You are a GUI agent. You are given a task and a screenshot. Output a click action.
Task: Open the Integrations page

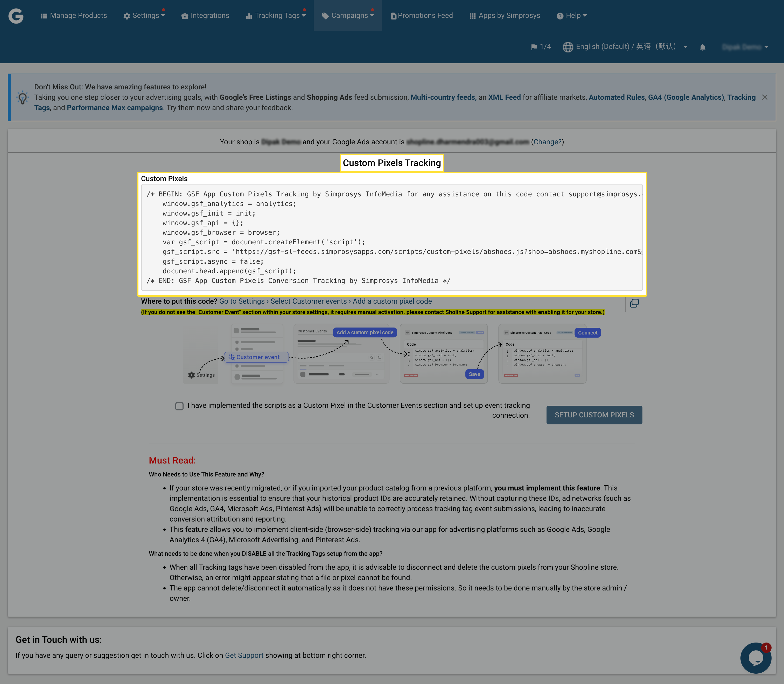pyautogui.click(x=205, y=16)
